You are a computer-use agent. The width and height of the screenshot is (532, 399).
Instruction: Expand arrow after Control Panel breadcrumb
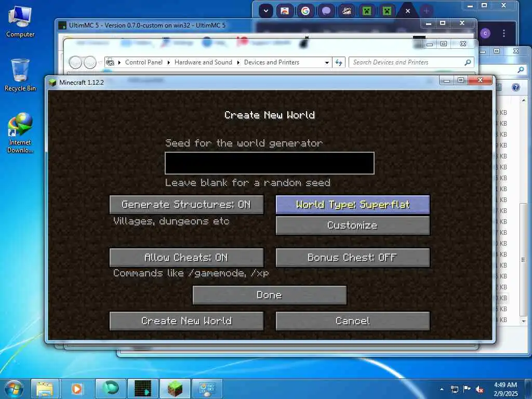pyautogui.click(x=169, y=63)
